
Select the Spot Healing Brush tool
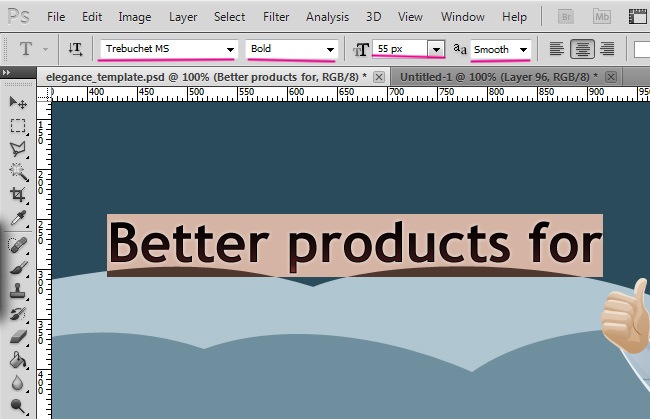[x=18, y=245]
